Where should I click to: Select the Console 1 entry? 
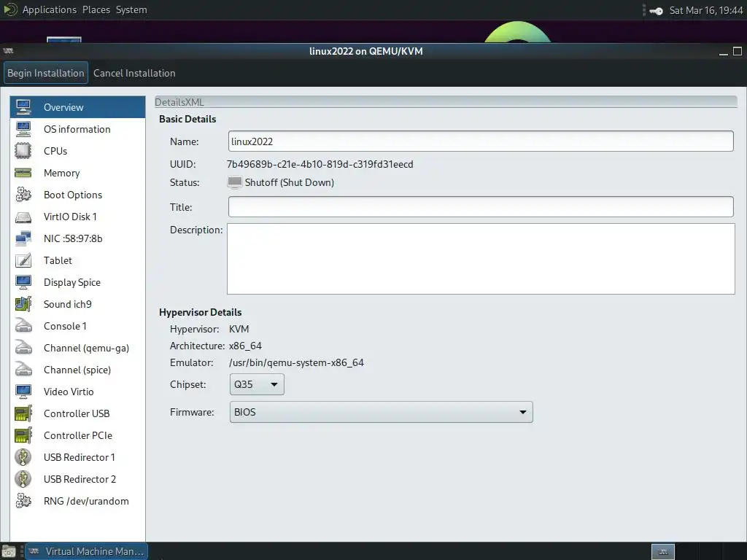(x=77, y=326)
